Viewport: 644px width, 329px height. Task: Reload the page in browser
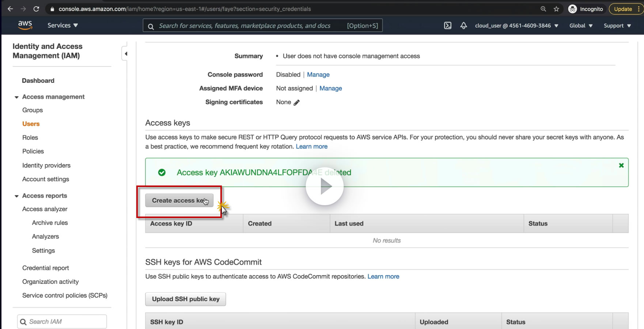tap(36, 9)
